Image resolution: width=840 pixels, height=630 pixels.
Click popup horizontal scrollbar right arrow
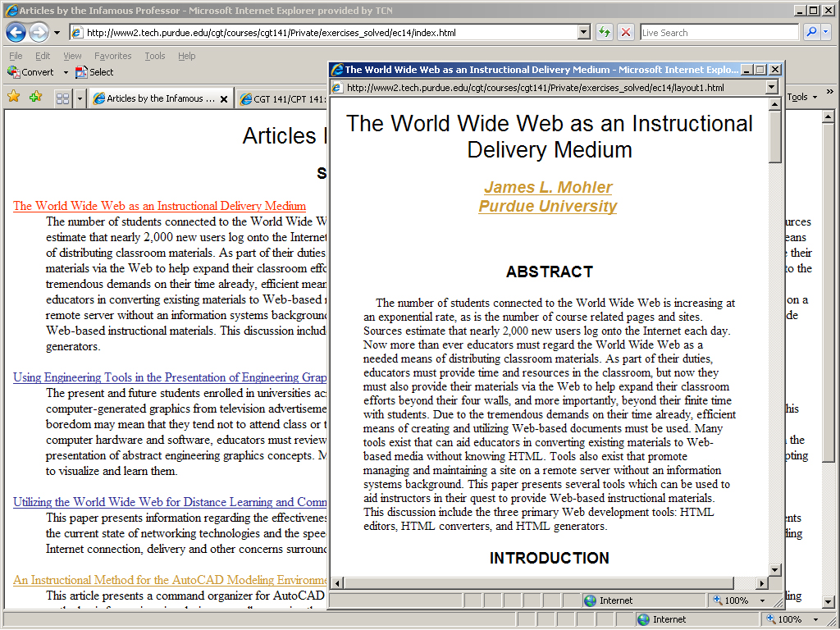point(762,583)
